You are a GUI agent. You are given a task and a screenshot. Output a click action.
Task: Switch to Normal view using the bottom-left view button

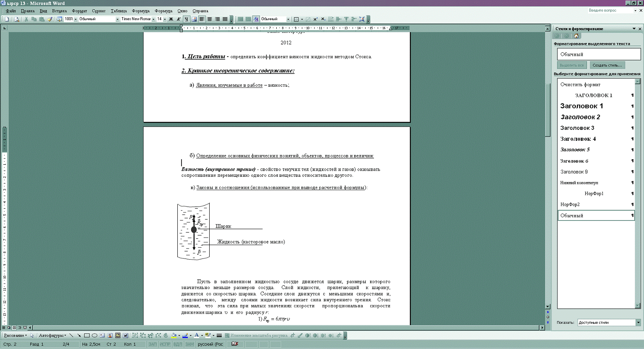(4, 328)
